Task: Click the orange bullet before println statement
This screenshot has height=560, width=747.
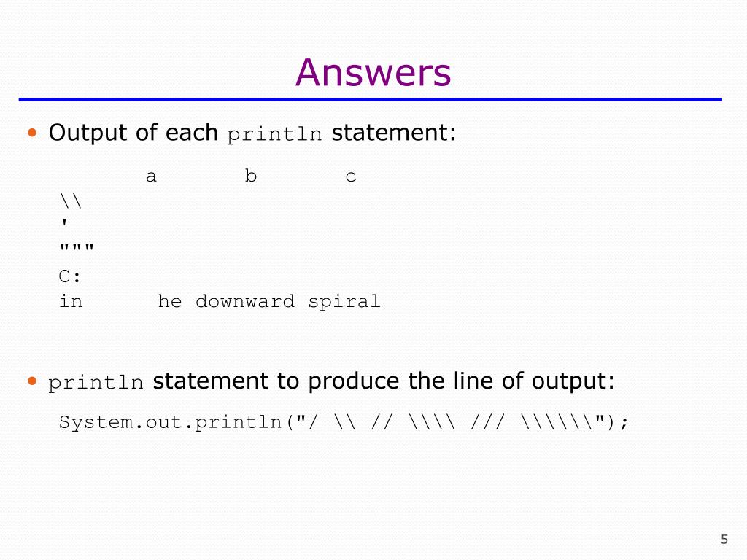Action: pos(32,381)
